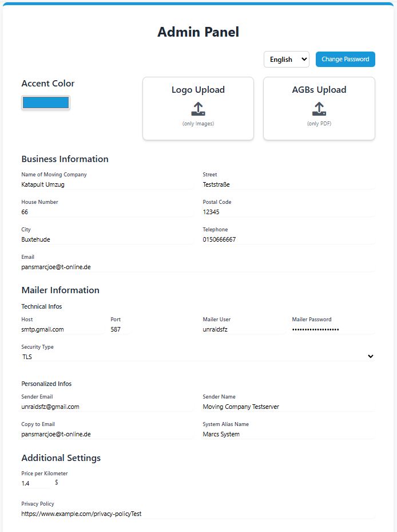The height and width of the screenshot is (532, 397).
Task: Click the Sender Name field
Action: pyautogui.click(x=289, y=407)
